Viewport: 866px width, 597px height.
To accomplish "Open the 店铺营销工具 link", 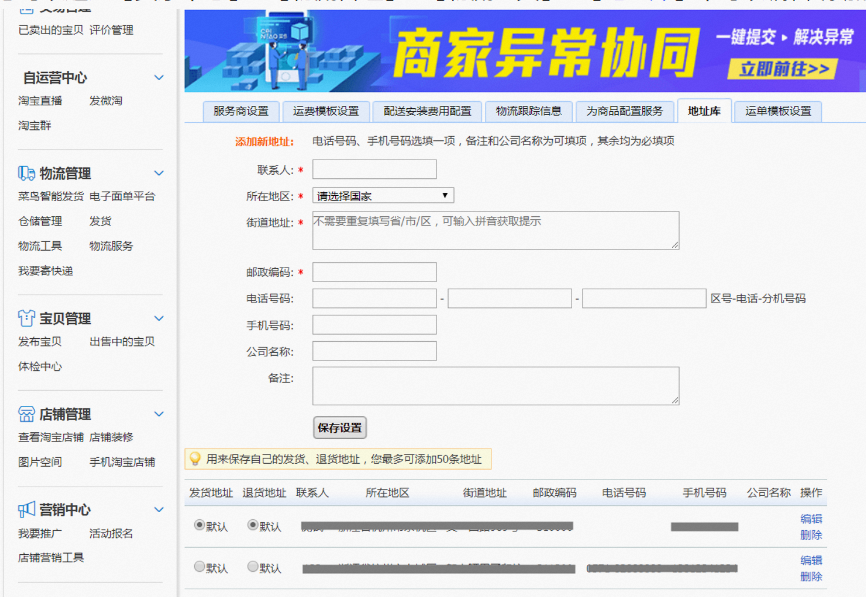I will pyautogui.click(x=51, y=557).
